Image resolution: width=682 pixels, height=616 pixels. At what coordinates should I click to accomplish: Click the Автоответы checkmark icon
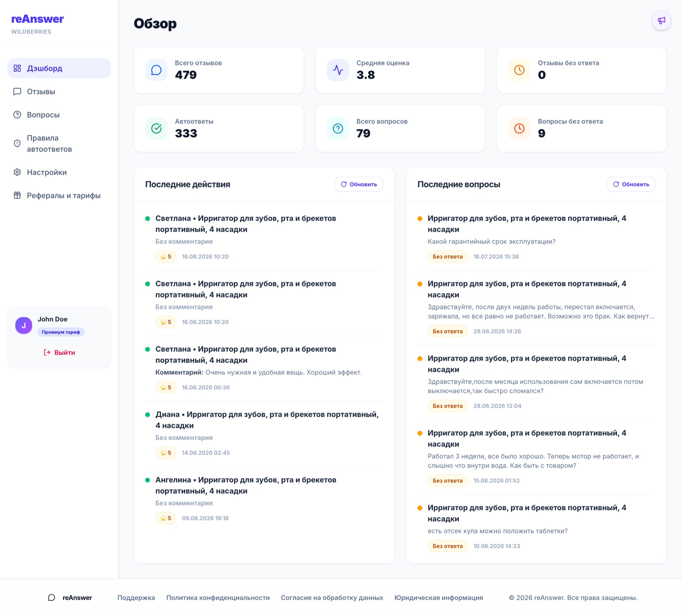click(156, 128)
